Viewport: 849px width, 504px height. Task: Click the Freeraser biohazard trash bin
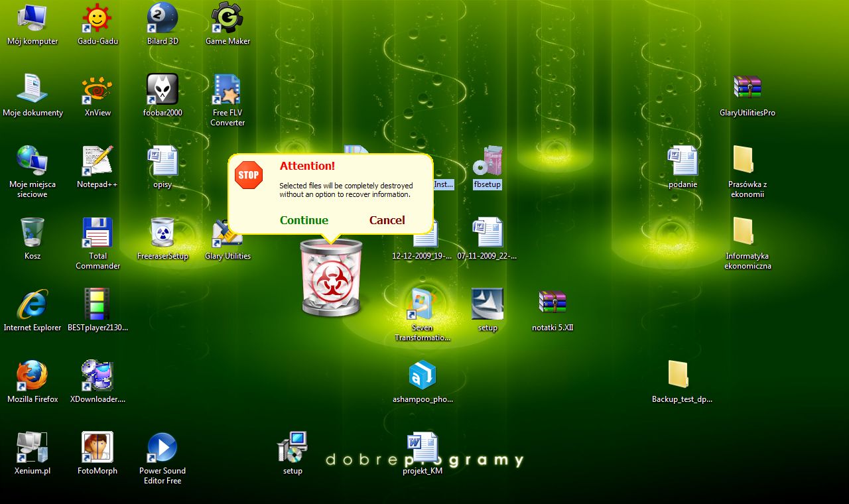coord(331,277)
